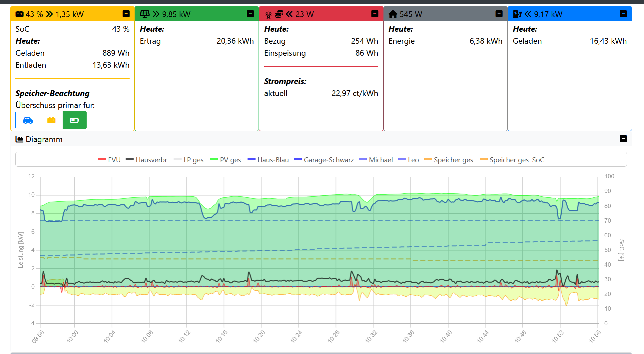Collapse the grid EVU card
The image size is (644, 354).
tap(374, 14)
